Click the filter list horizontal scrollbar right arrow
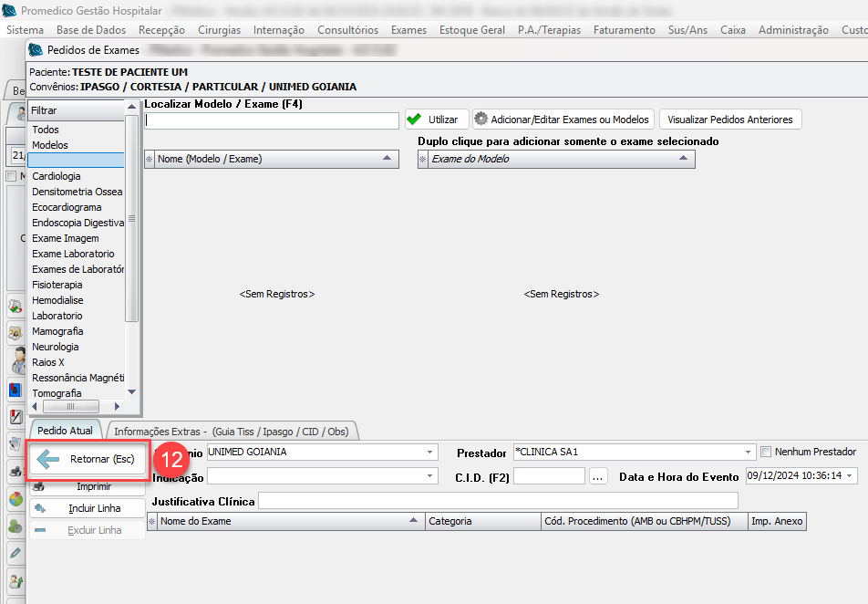 point(115,406)
